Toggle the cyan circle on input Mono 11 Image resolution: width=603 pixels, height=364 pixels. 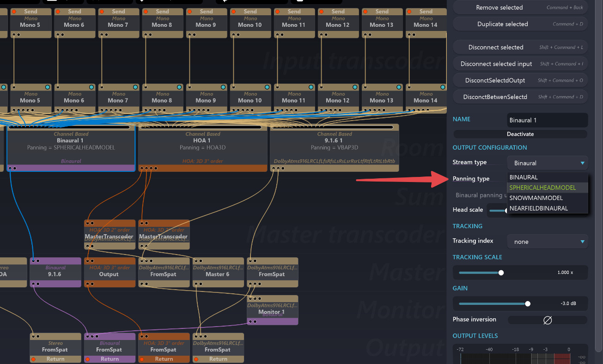click(311, 87)
